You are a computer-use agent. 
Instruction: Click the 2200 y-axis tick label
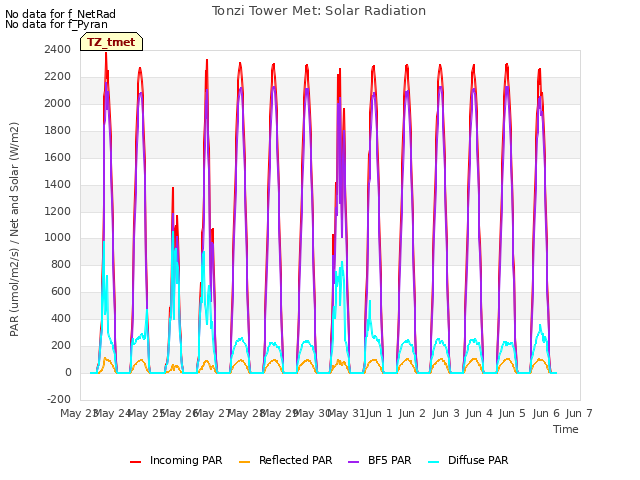pos(58,76)
